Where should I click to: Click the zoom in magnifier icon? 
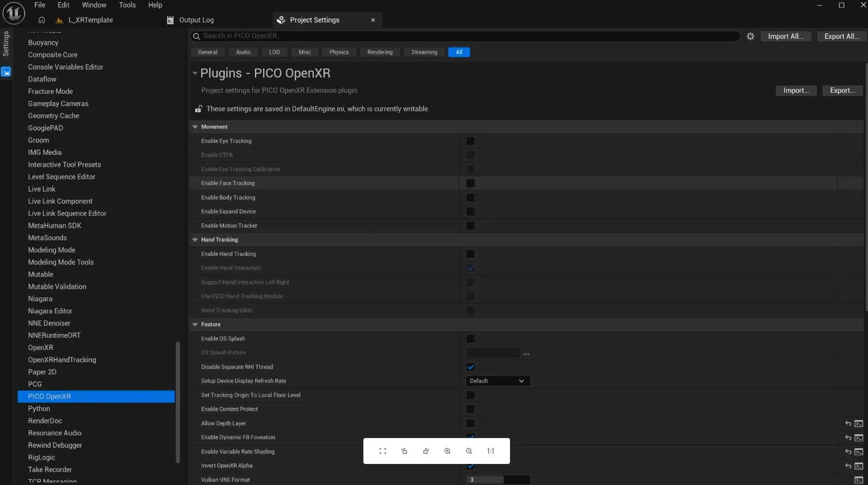pos(447,451)
